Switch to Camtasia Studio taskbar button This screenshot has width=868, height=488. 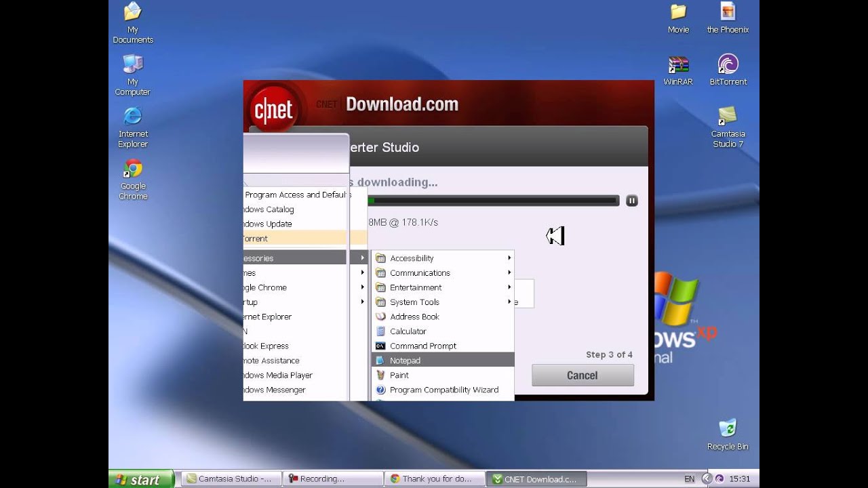(x=231, y=479)
